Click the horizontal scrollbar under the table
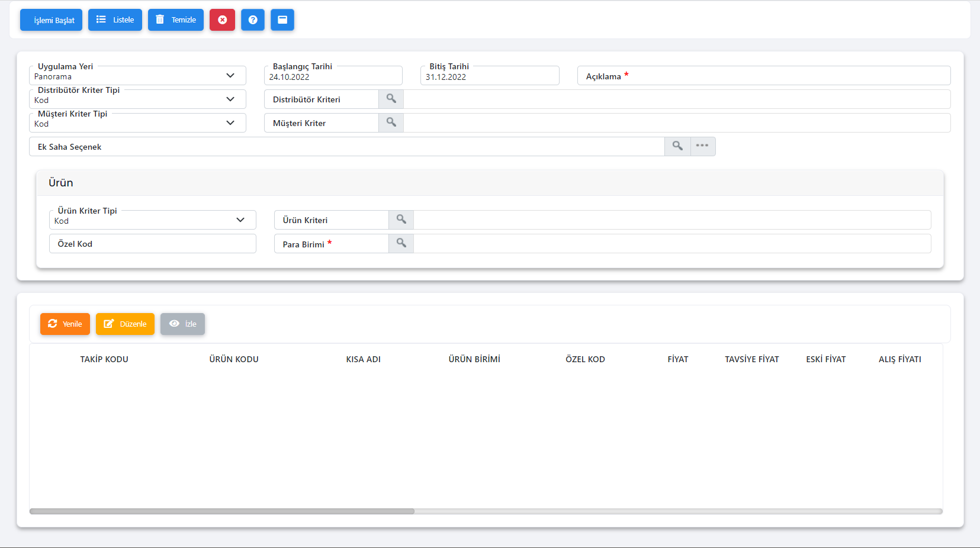980x548 pixels. (222, 511)
